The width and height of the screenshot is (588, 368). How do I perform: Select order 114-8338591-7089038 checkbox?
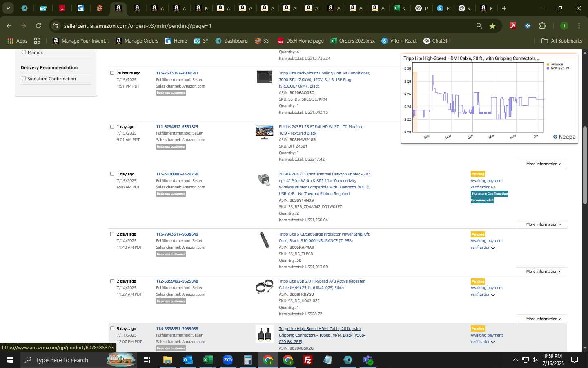click(x=112, y=328)
